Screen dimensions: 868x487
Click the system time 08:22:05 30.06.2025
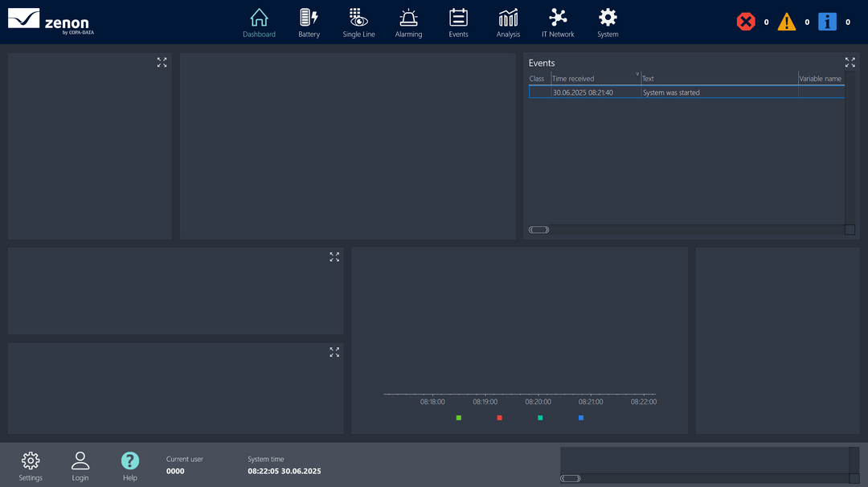tap(285, 472)
